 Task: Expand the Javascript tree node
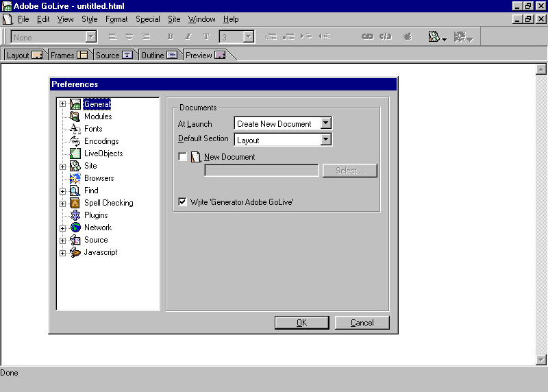coord(62,253)
